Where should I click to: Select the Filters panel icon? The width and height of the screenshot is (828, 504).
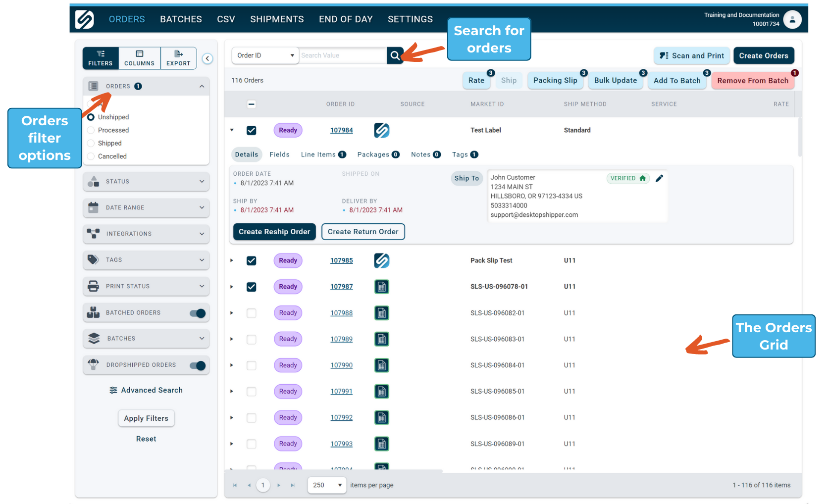[101, 54]
